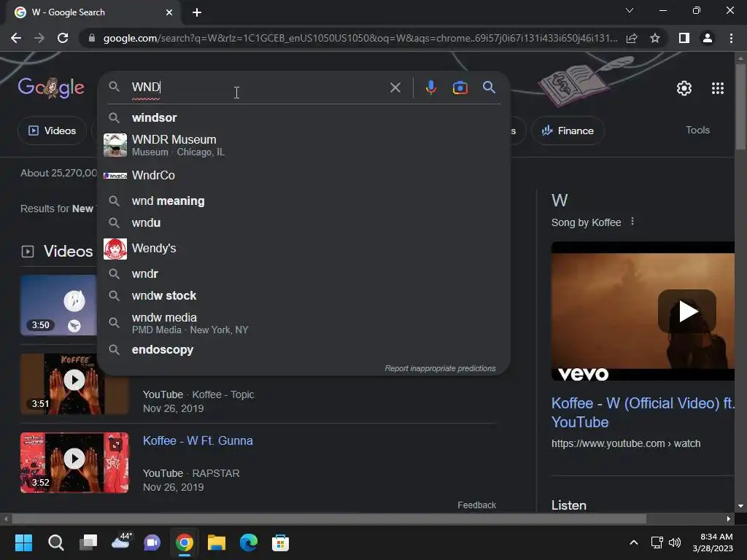The height and width of the screenshot is (560, 747).
Task: Click the https://www.youtube.com › watch URL text
Action: [x=625, y=443]
